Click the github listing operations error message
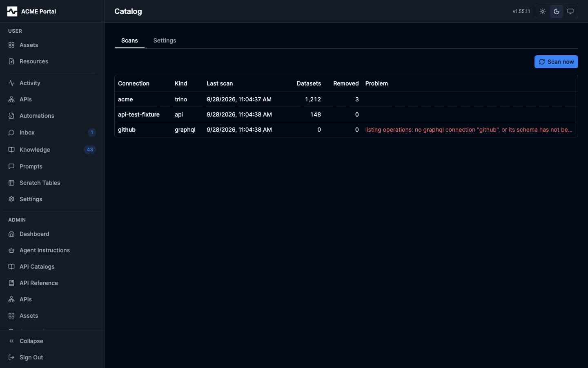The height and width of the screenshot is (368, 588). click(x=469, y=130)
